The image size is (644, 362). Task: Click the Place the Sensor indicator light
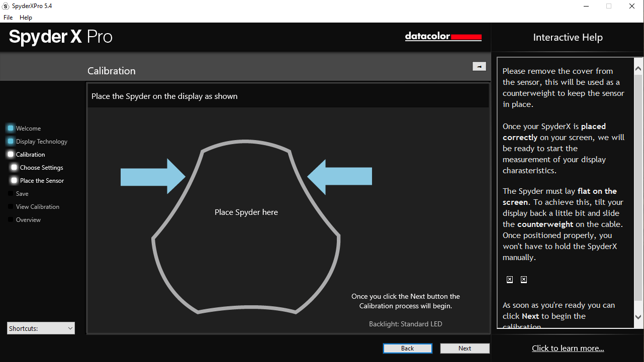pos(14,181)
